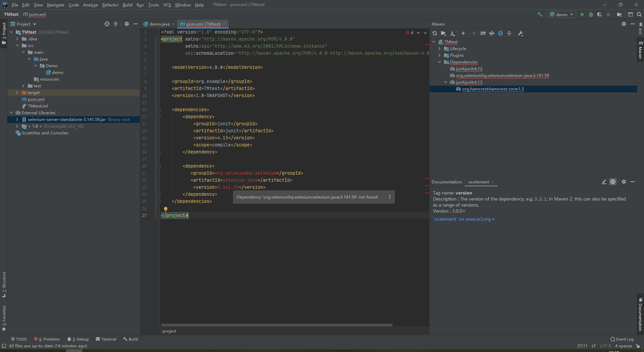The width and height of the screenshot is (644, 352).
Task: Open the Run Anything icon
Action: (x=631, y=14)
